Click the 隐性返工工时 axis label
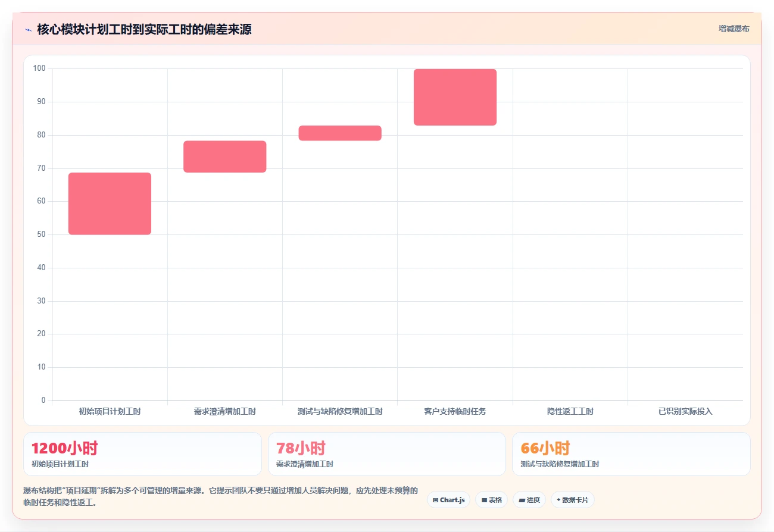Image resolution: width=774 pixels, height=532 pixels. [570, 411]
